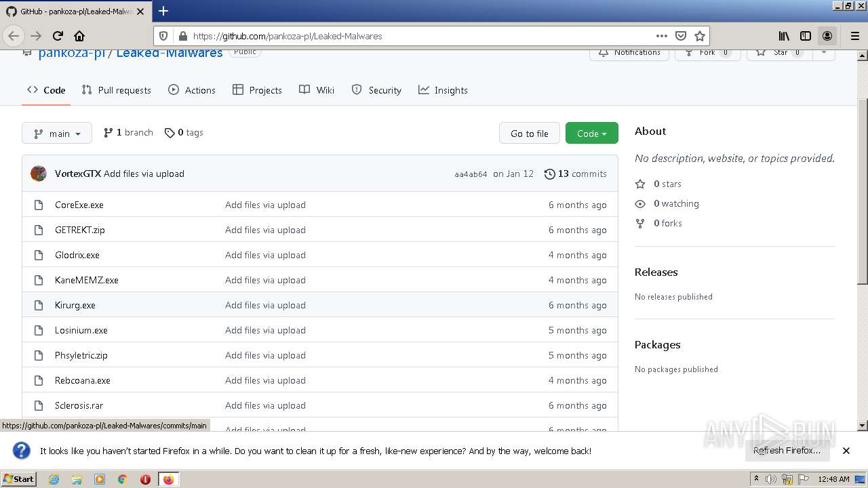Viewport: 868px width, 488px height.
Task: Click the 0 forks link
Action: pos(658,223)
